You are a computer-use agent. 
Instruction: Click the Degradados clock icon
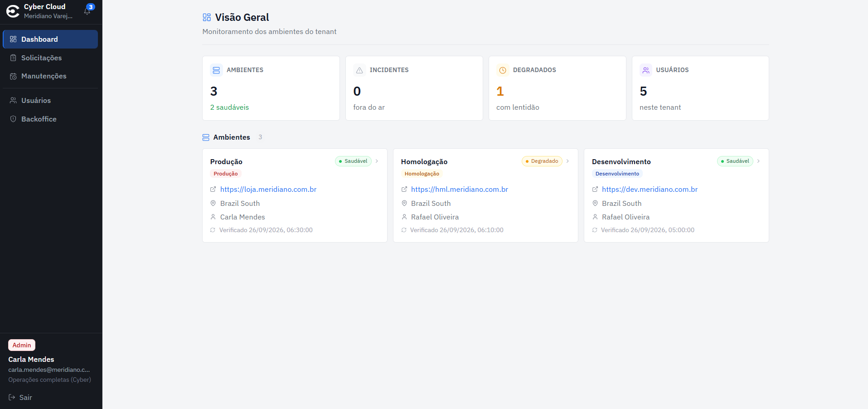point(503,70)
